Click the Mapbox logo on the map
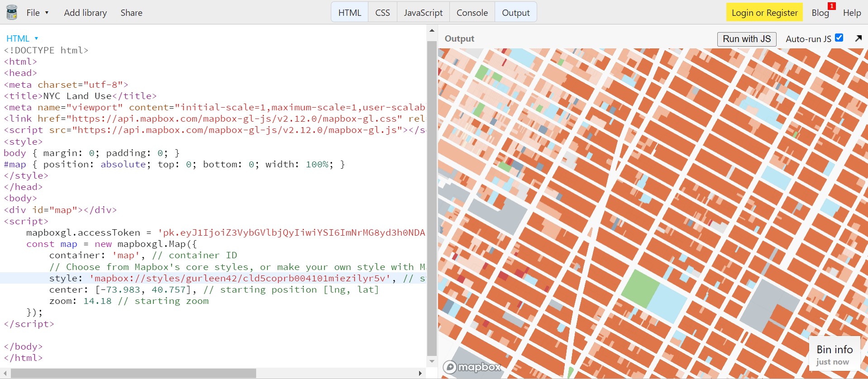Image resolution: width=868 pixels, height=379 pixels. tap(472, 367)
